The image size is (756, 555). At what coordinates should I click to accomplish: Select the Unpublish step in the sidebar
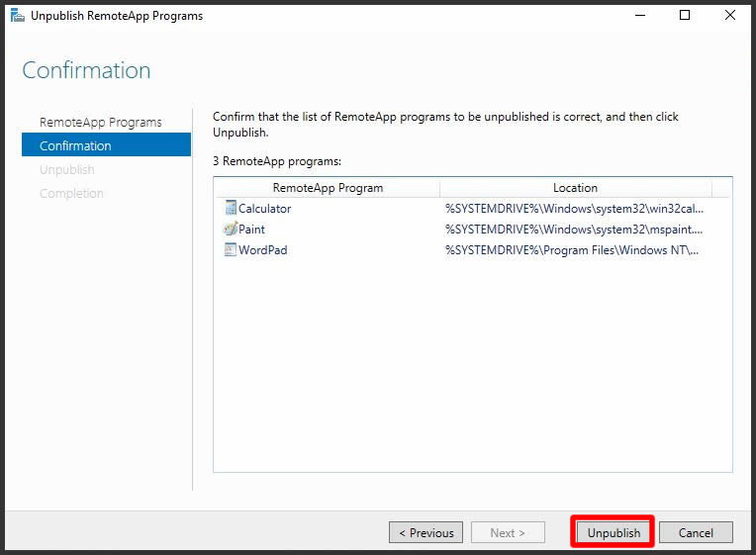point(67,169)
